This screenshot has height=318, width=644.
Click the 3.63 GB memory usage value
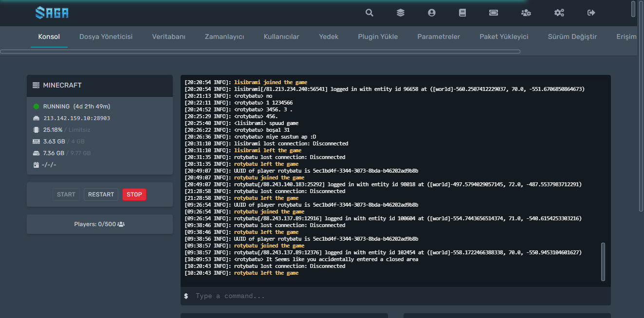pos(54,141)
